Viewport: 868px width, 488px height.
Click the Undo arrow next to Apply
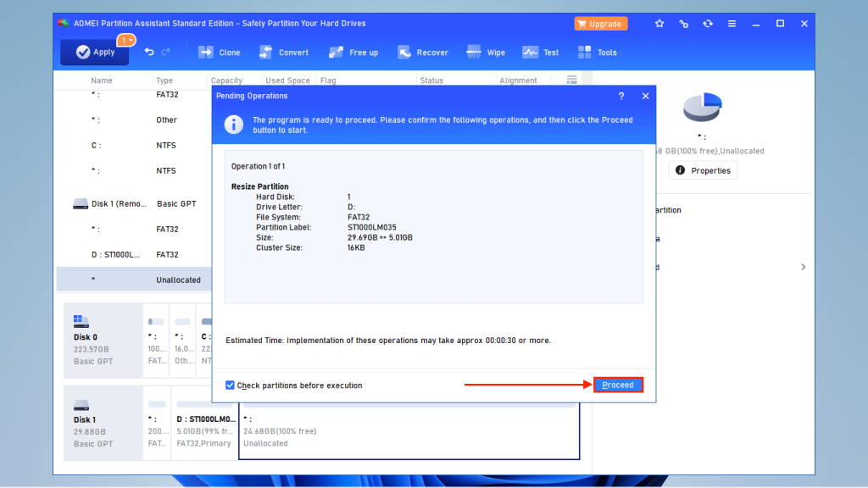point(149,52)
